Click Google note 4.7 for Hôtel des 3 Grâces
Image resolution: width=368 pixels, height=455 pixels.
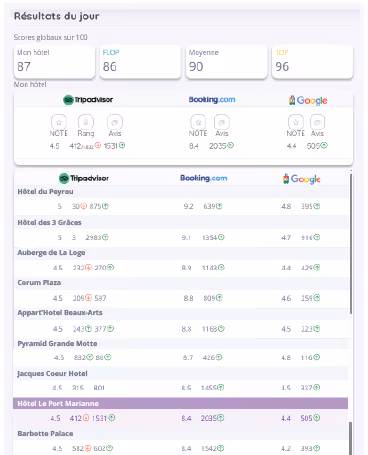coord(286,237)
